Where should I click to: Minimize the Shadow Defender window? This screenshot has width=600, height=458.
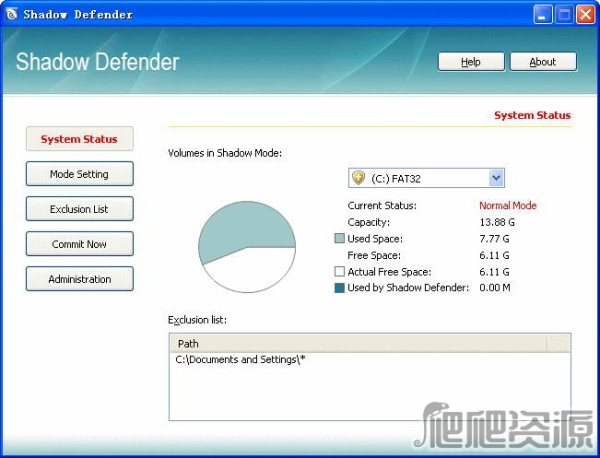(x=541, y=14)
